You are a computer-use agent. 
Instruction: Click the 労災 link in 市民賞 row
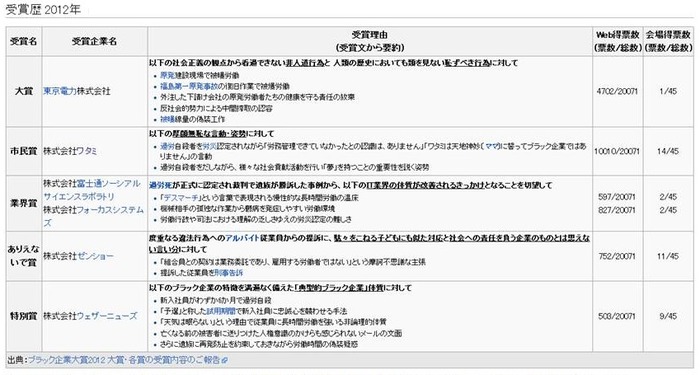click(x=209, y=146)
